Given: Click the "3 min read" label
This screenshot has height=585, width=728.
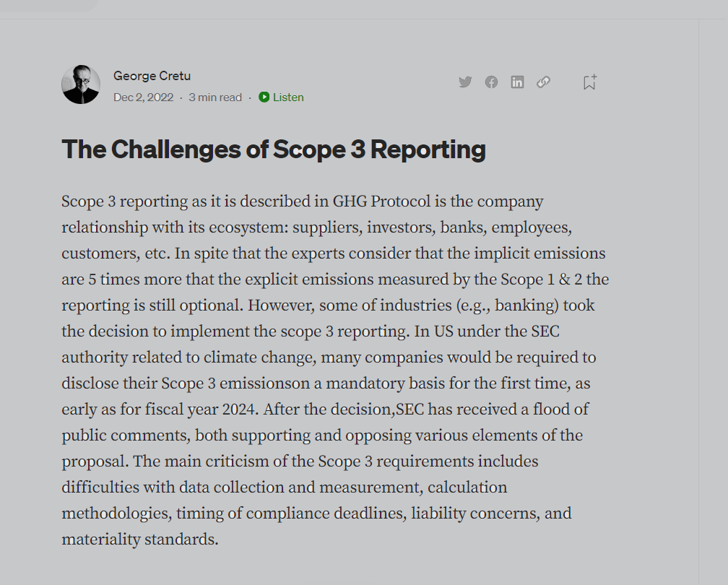Looking at the screenshot, I should [x=215, y=97].
